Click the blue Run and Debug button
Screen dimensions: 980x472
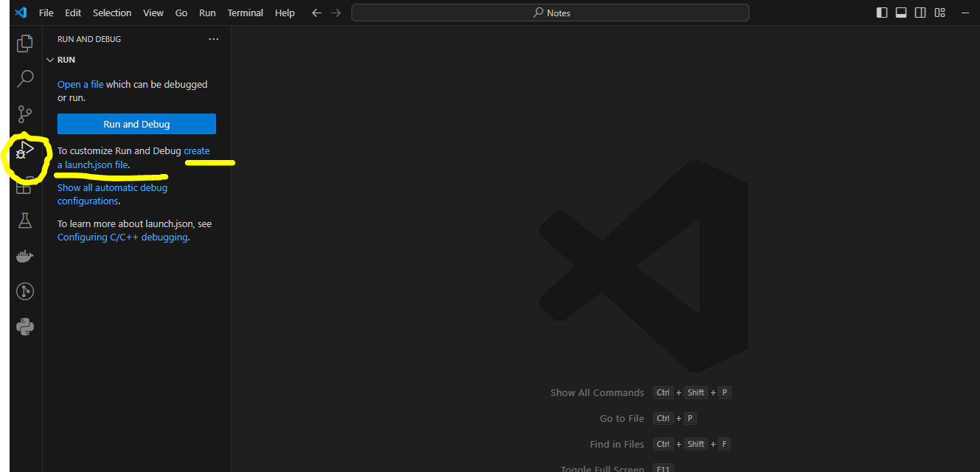coord(136,124)
